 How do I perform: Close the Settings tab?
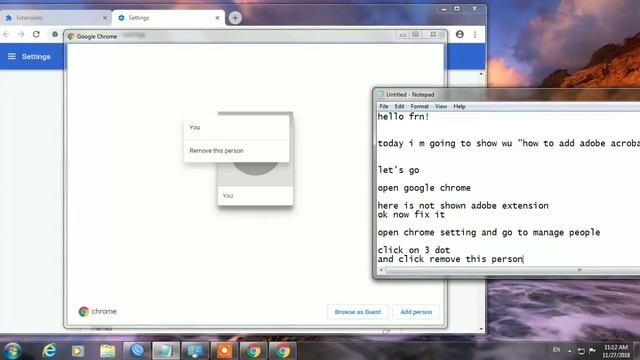tap(217, 18)
